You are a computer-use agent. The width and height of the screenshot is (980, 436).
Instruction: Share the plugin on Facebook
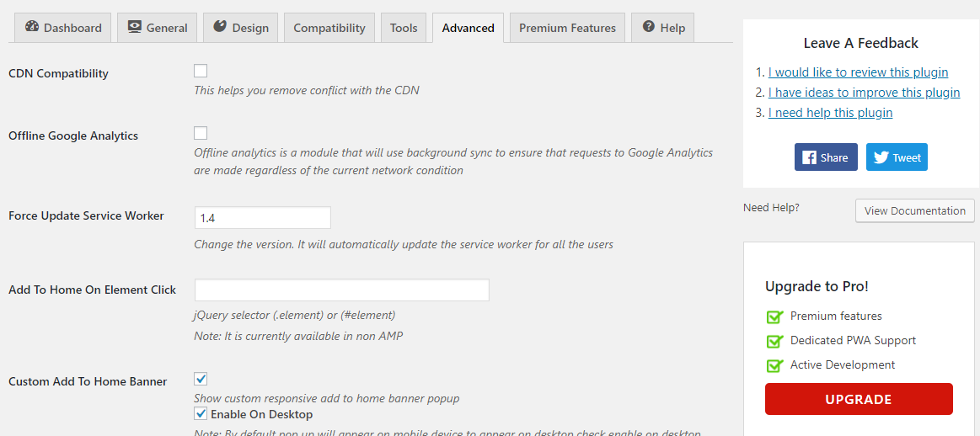[826, 157]
